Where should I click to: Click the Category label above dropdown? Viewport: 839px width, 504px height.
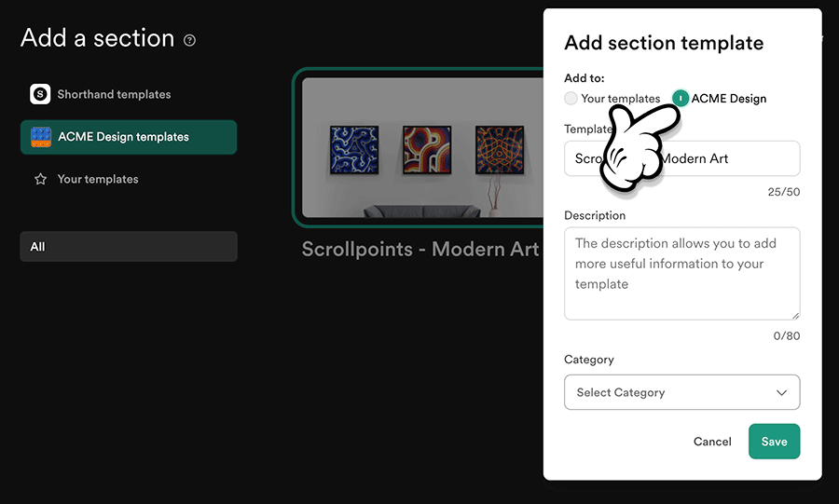pos(588,360)
